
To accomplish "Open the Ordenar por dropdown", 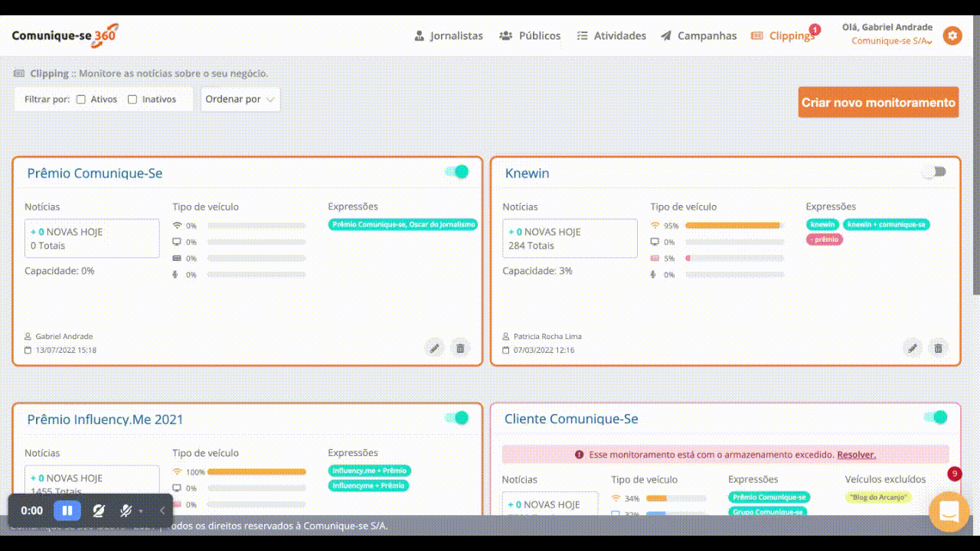I will click(x=240, y=99).
